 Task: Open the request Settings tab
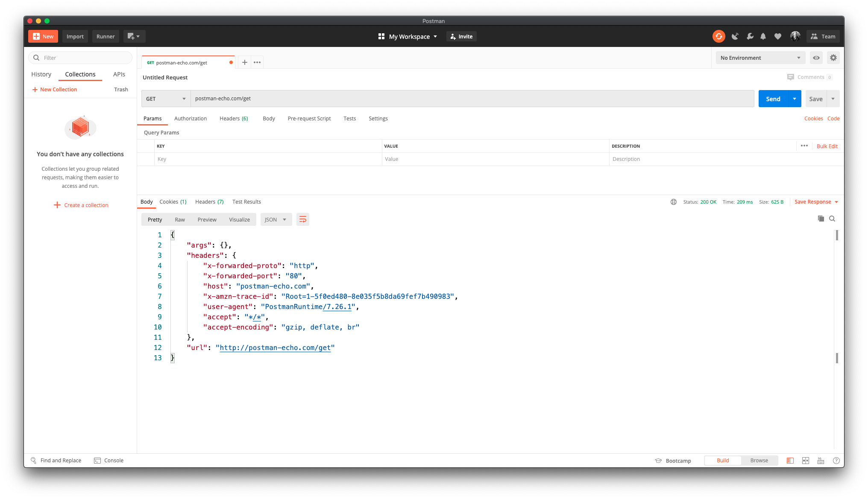pyautogui.click(x=378, y=118)
